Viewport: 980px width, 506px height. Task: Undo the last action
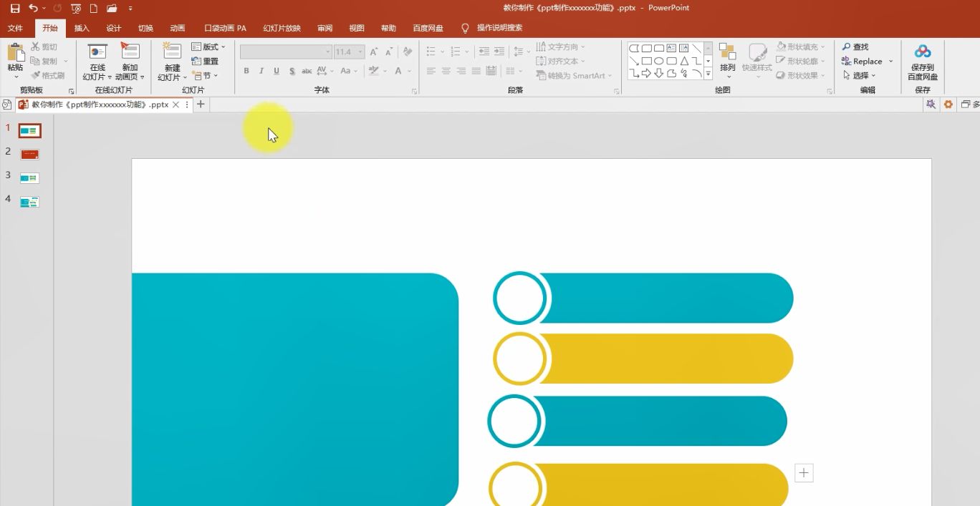point(33,8)
